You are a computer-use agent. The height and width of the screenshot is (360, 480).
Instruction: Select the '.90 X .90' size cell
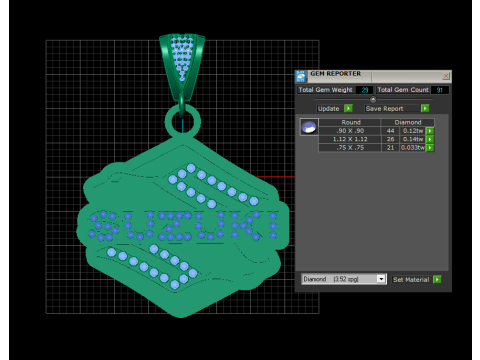[350, 131]
